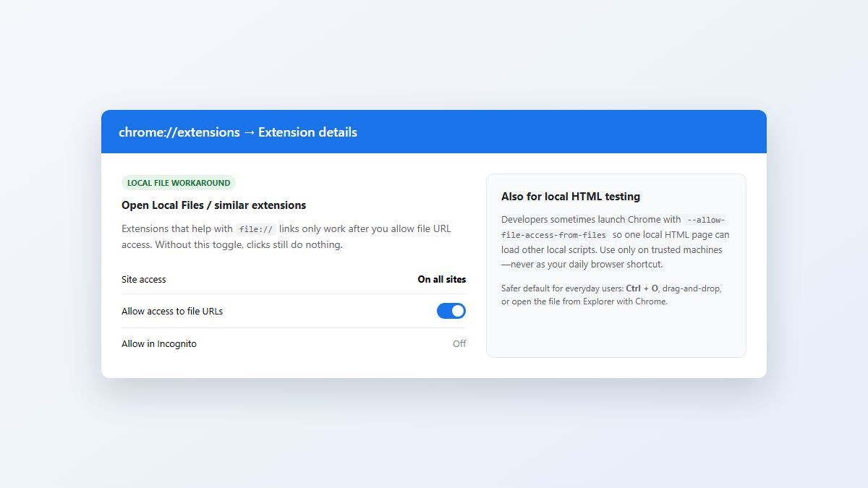
Task: Click the 'Off' value for Allow in Incognito
Action: point(459,343)
